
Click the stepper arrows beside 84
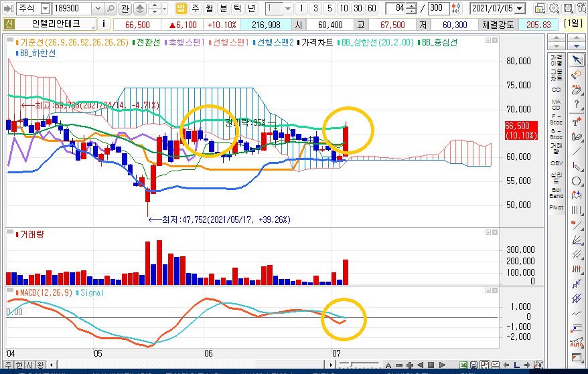coord(411,8)
